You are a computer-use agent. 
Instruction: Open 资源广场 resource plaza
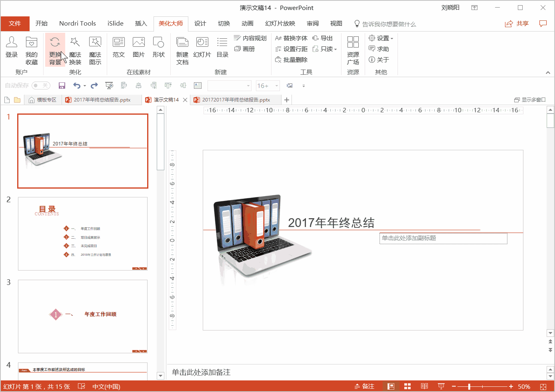353,50
